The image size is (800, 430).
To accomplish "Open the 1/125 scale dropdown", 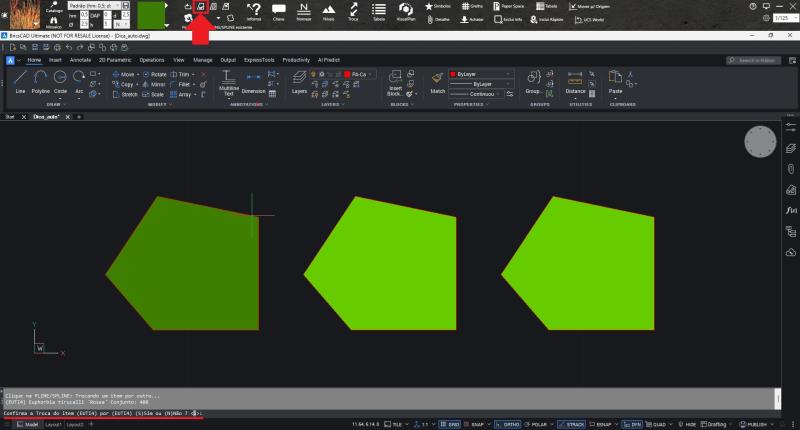I will point(784,18).
